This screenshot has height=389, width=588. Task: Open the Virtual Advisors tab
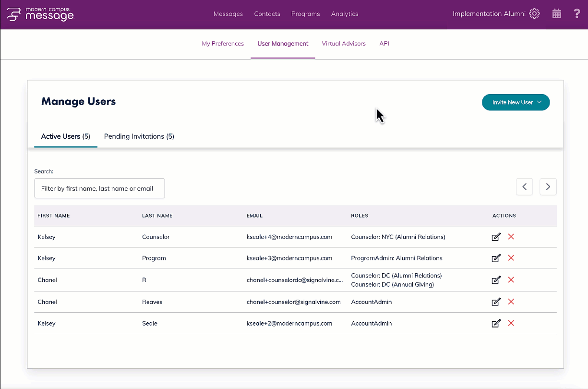(x=344, y=44)
